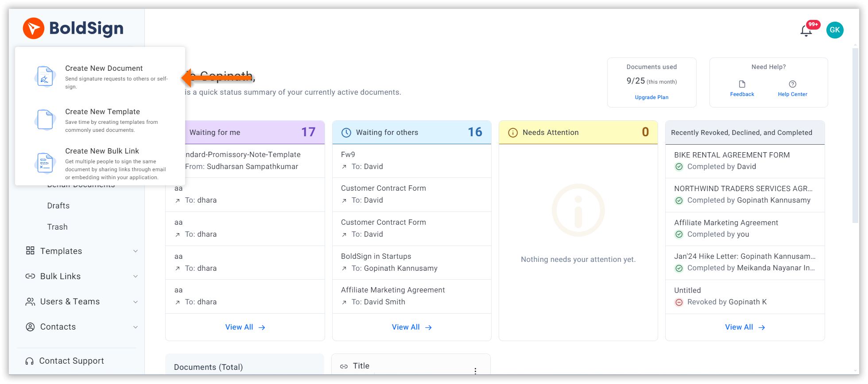
Task: Click the BoldSign logo
Action: tap(73, 28)
